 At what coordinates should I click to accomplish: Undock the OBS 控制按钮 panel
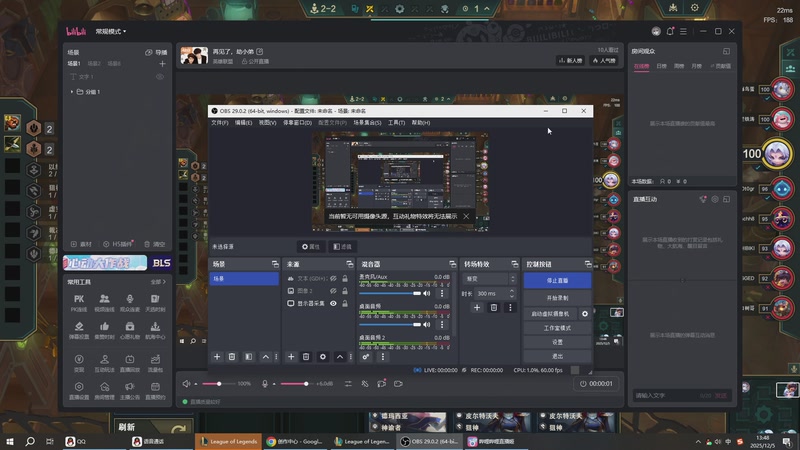pos(588,264)
